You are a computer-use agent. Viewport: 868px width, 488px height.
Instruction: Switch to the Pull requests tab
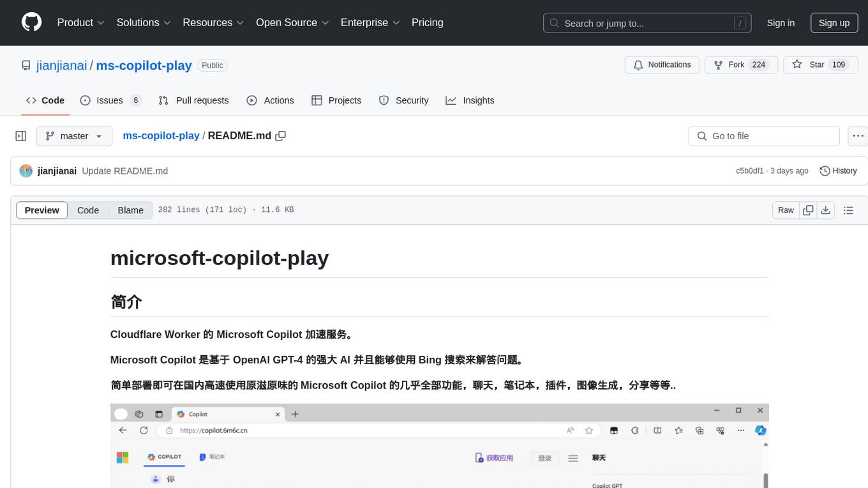click(193, 100)
